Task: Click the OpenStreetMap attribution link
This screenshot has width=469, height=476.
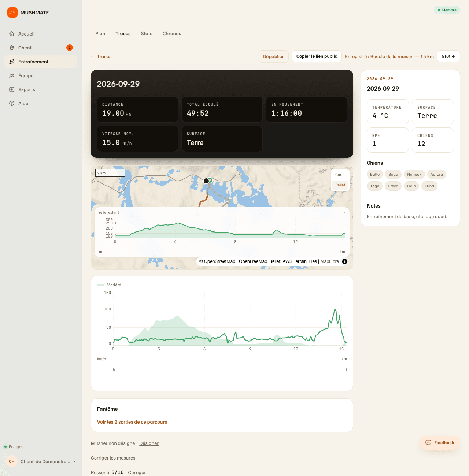Action: tap(217, 261)
